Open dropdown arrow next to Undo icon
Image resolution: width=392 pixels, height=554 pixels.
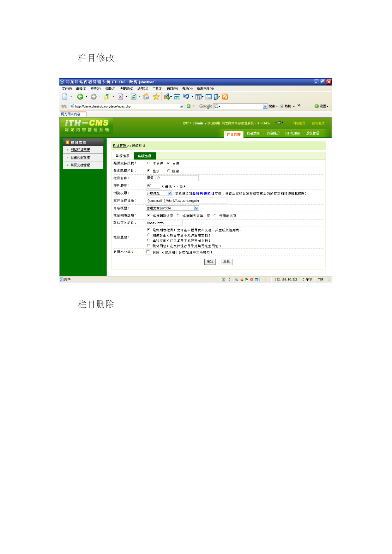192,97
